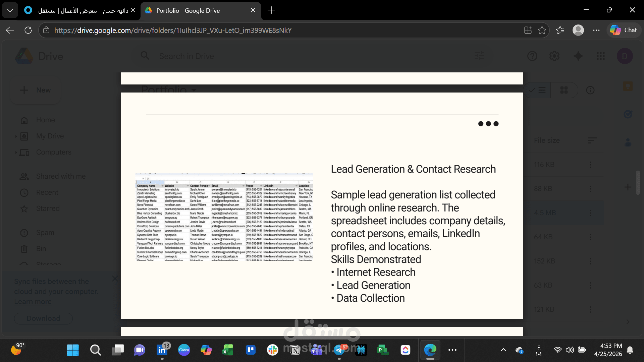Open Shared with me
The image size is (644, 362).
[61, 176]
